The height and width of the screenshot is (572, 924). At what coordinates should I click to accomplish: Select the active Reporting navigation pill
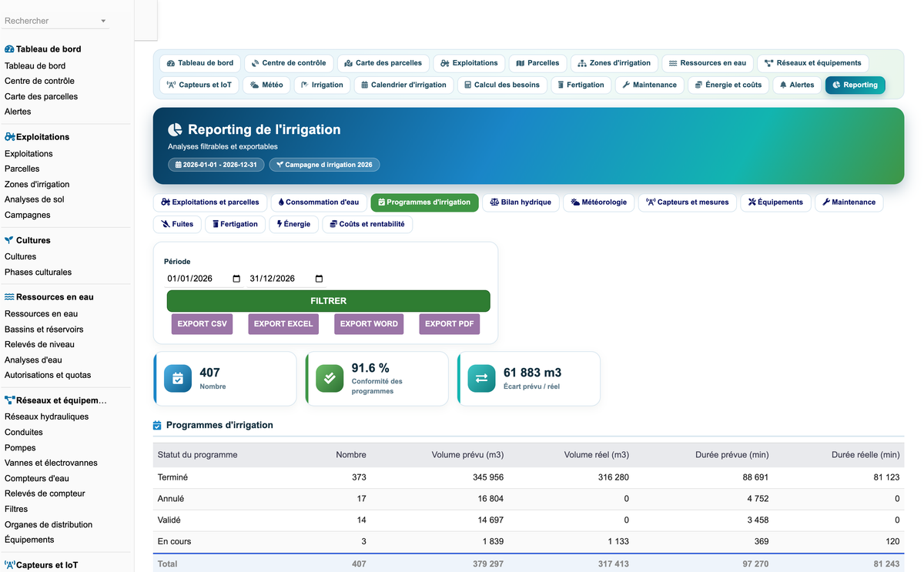pyautogui.click(x=855, y=85)
